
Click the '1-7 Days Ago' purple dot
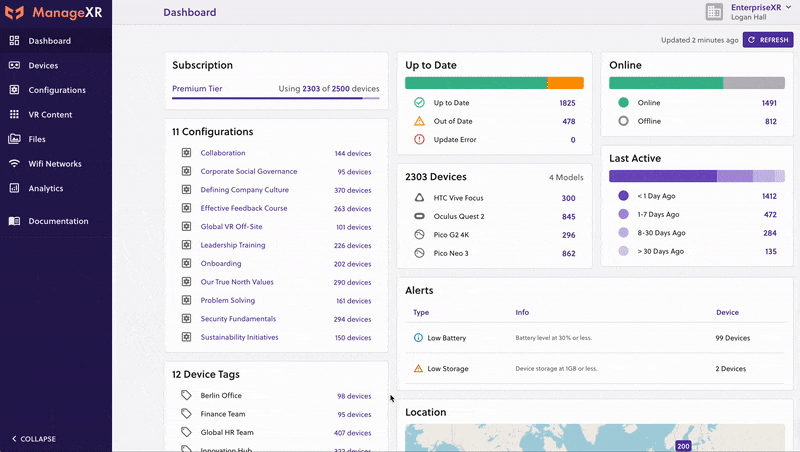tap(623, 214)
